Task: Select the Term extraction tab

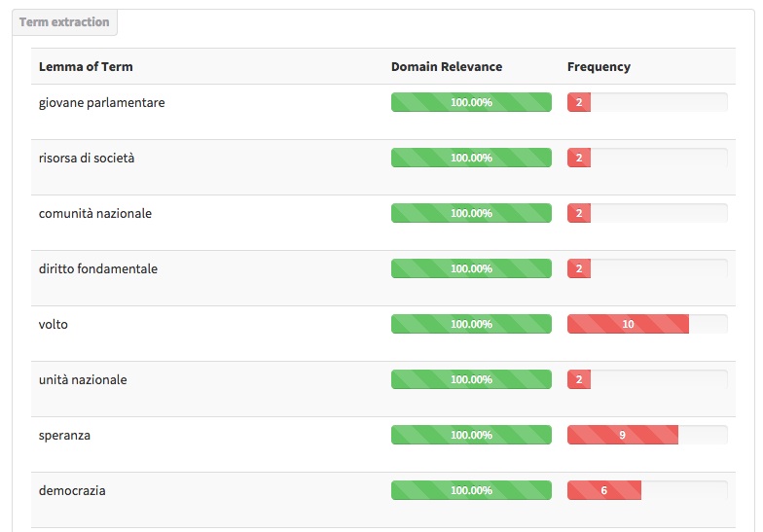Action: [64, 22]
